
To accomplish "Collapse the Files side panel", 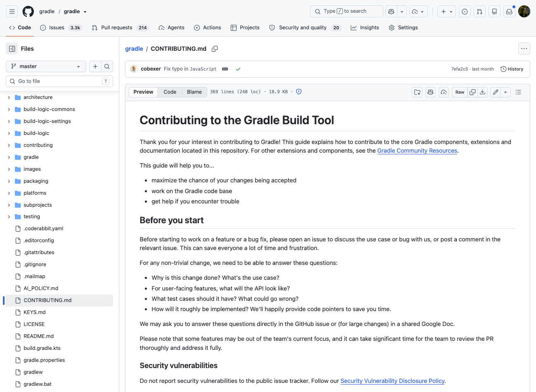I will pyautogui.click(x=12, y=49).
